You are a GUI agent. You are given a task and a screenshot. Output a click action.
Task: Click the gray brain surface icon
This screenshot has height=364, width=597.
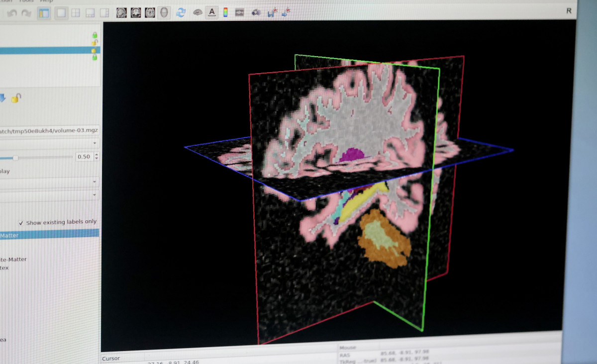coord(198,12)
